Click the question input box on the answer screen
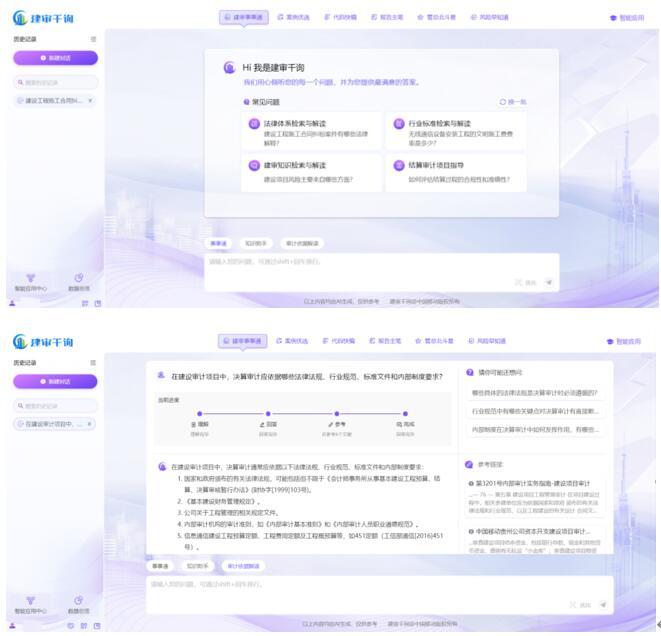The width and height of the screenshot is (661, 636). coord(379,595)
